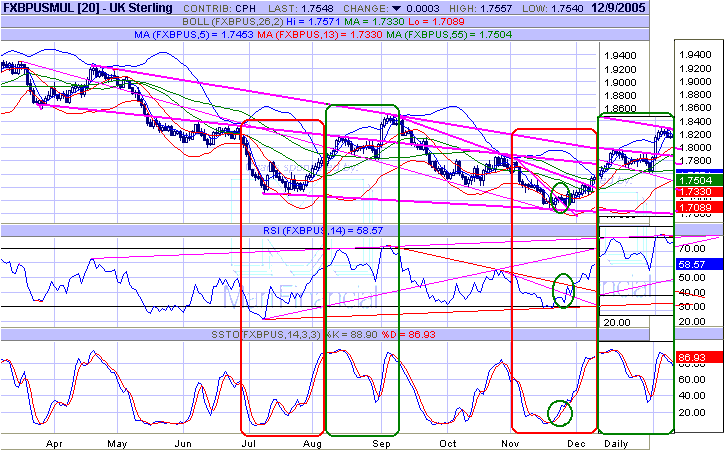The image size is (724, 450).
Task: Click the Jul label on the time axis
Action: pos(248,444)
